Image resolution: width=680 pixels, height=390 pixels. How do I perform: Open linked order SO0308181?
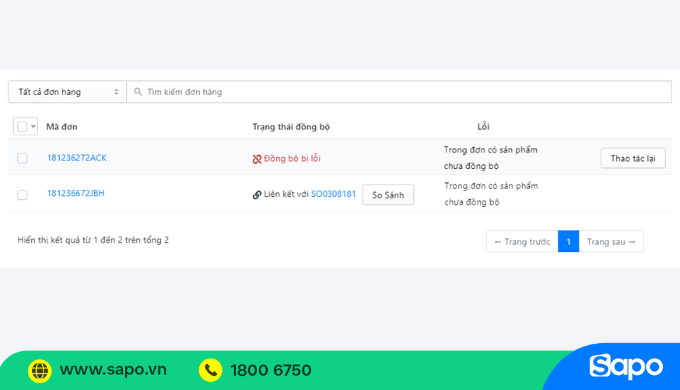tap(333, 194)
